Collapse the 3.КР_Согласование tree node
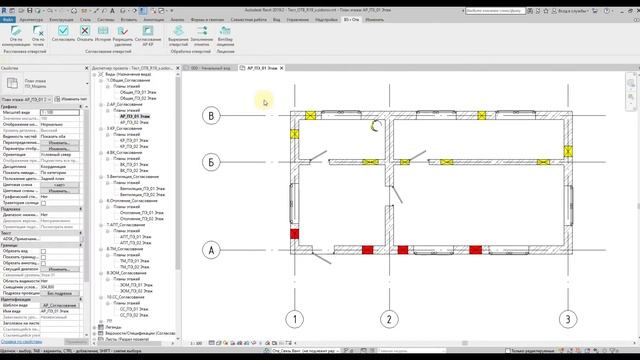Viewport: 640px width, 360px height. pos(101,129)
